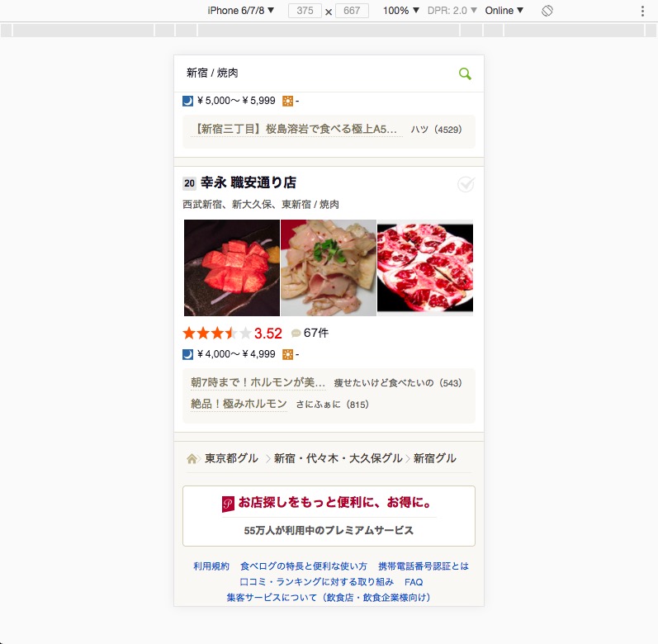
Task: Click reviewer さにふぁに（815）
Action: 333,405
